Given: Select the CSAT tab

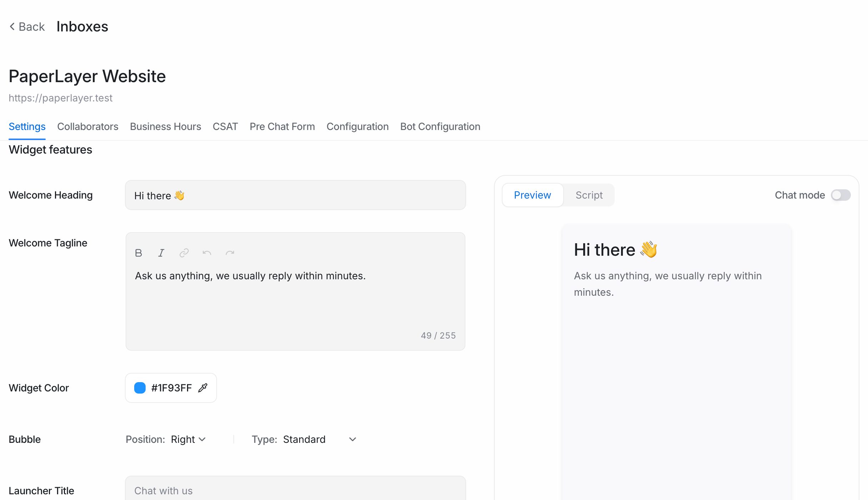Looking at the screenshot, I should pos(225,126).
